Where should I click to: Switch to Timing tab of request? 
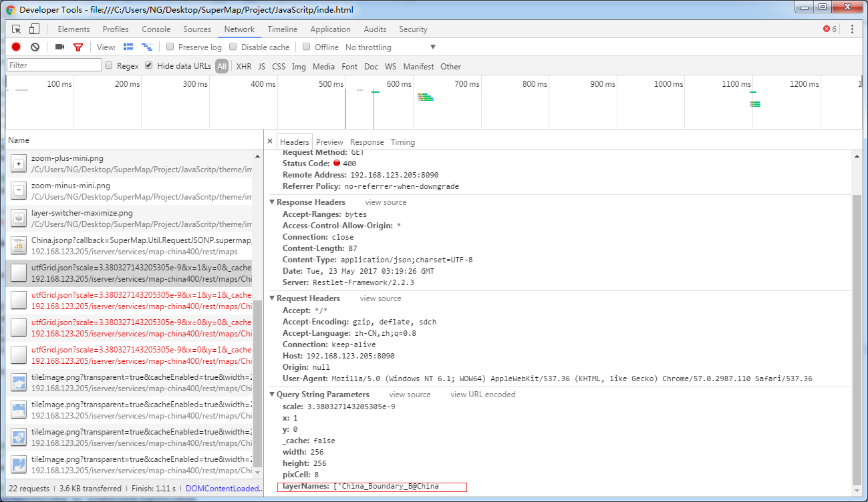(403, 142)
